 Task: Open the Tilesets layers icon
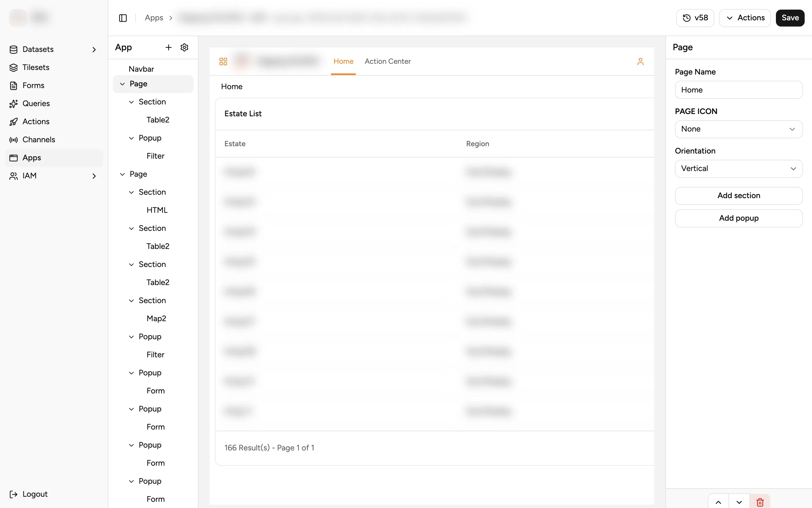point(14,67)
